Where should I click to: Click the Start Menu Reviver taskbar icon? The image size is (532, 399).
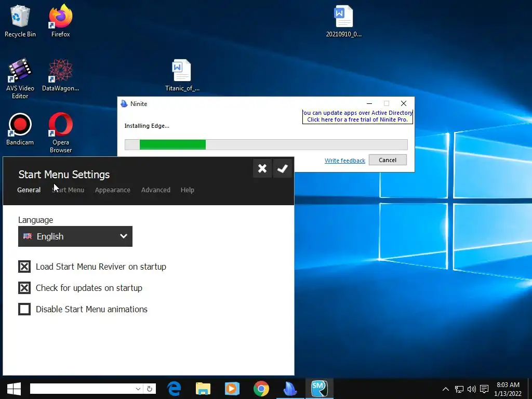320,389
